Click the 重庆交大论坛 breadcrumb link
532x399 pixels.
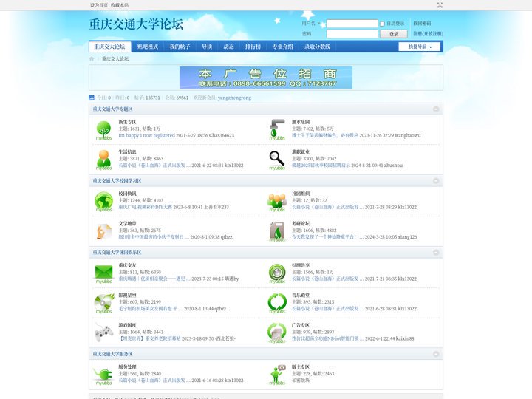115,58
